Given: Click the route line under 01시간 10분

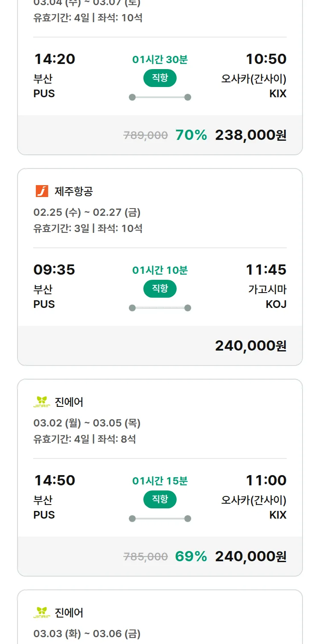Looking at the screenshot, I should click(160, 308).
